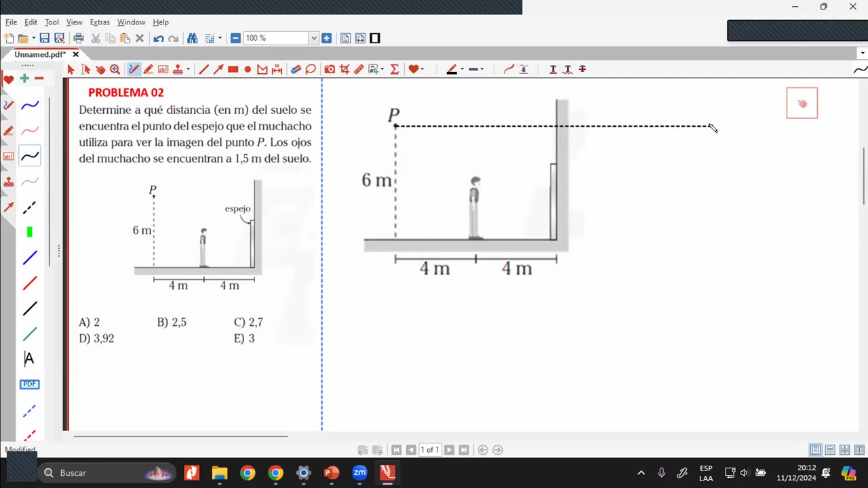Viewport: 868px width, 488px height.
Task: Go to the last page
Action: pos(464,450)
